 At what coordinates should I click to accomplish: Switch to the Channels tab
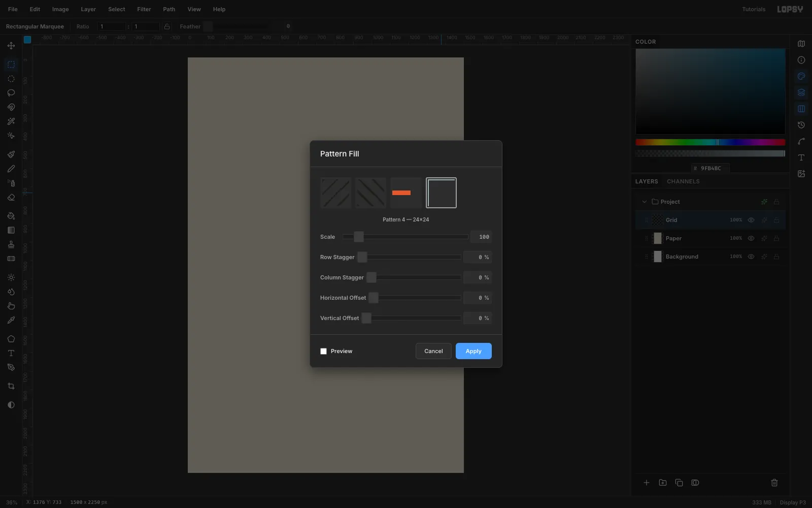[683, 181]
